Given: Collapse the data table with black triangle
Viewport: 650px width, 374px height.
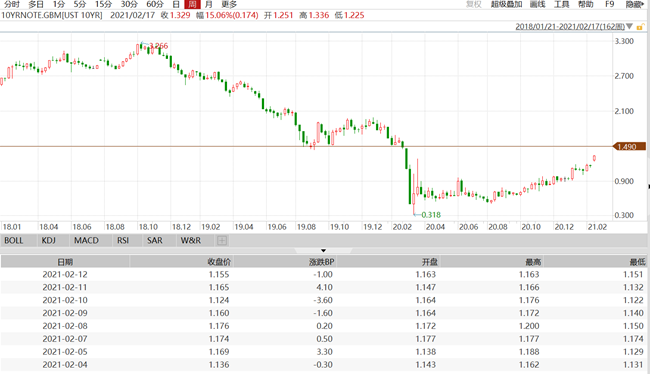Looking at the screenshot, I should (323, 250).
